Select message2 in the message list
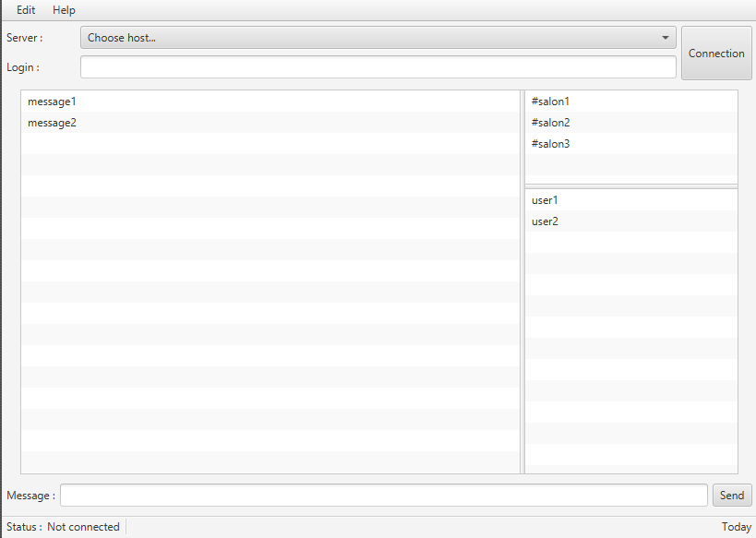Screen dimensions: 756x538 [270, 123]
